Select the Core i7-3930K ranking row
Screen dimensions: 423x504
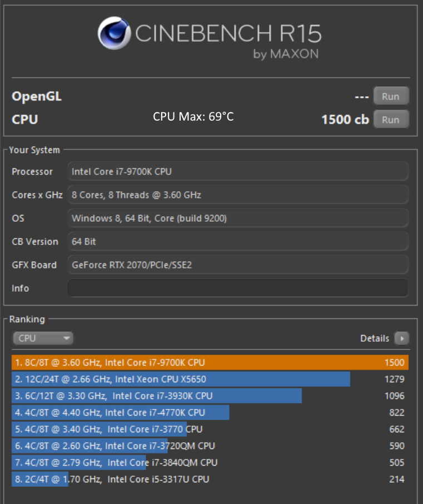210,396
